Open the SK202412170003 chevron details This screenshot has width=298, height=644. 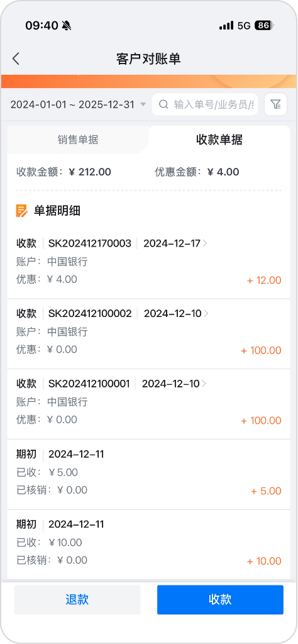206,243
